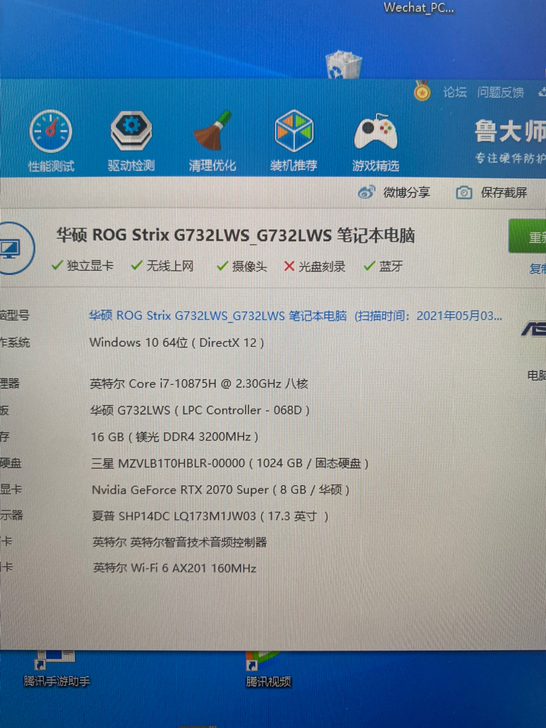This screenshot has width=546, height=728.
Task: Click the Core i7-10875H processor row
Action: coord(199,384)
